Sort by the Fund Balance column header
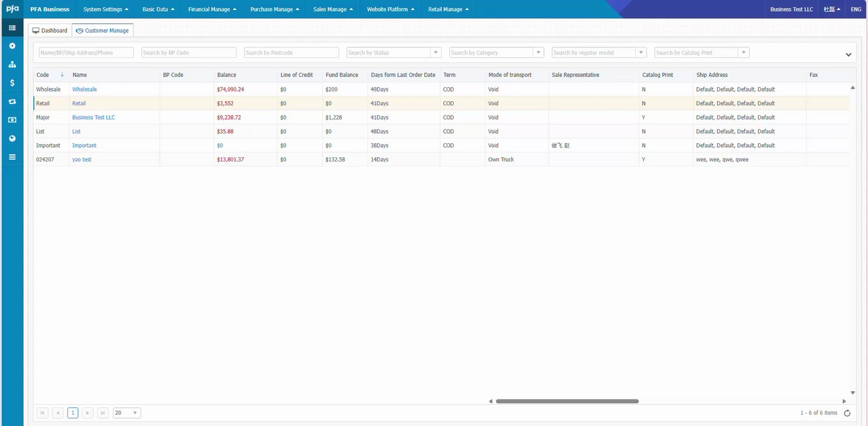This screenshot has height=426, width=868. [342, 75]
